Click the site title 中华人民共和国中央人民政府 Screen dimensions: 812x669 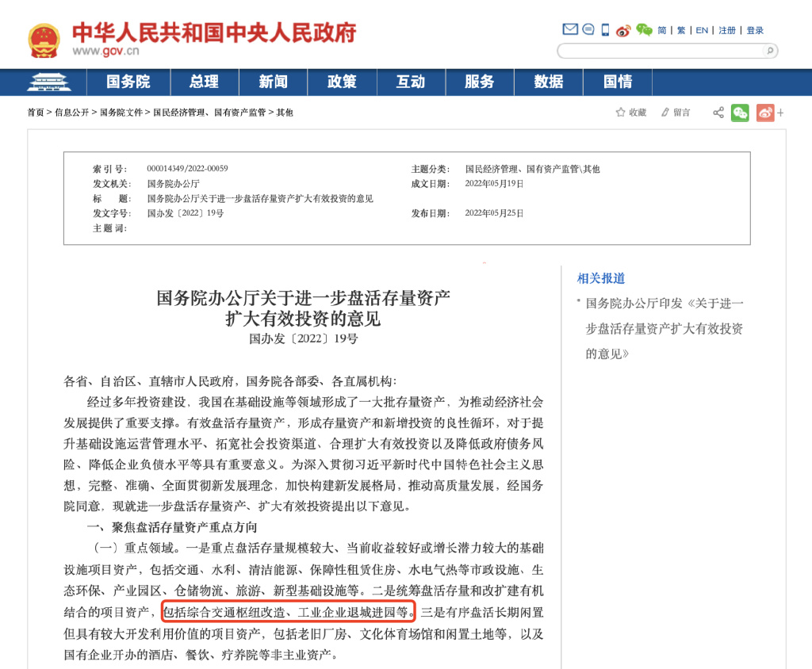pos(214,32)
